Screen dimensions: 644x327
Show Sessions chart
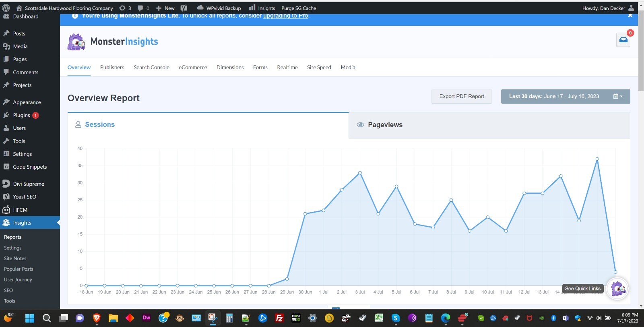pyautogui.click(x=208, y=125)
